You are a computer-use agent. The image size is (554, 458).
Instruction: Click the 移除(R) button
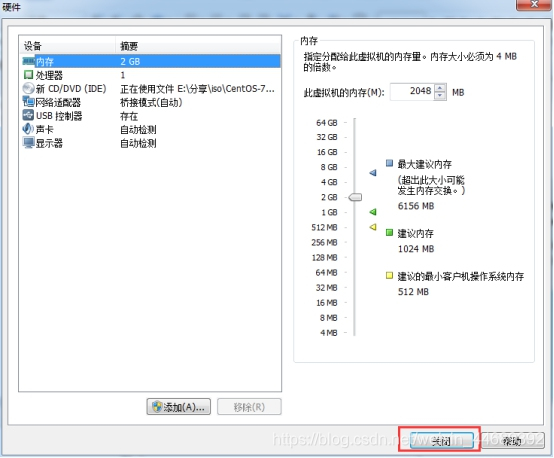[249, 407]
